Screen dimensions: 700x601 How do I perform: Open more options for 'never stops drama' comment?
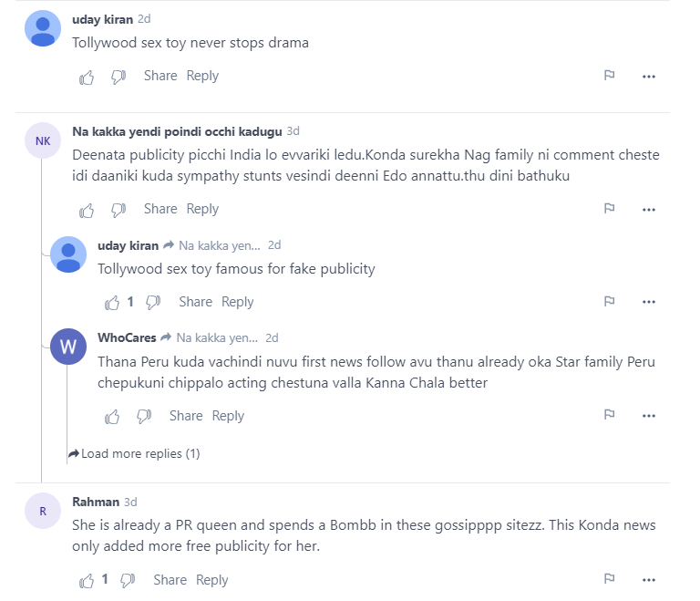coord(648,77)
